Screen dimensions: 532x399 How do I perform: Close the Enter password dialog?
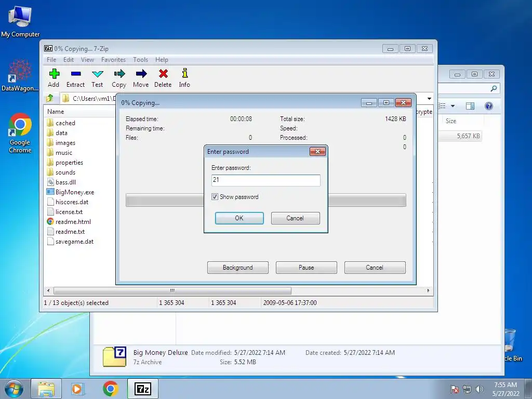pos(317,151)
